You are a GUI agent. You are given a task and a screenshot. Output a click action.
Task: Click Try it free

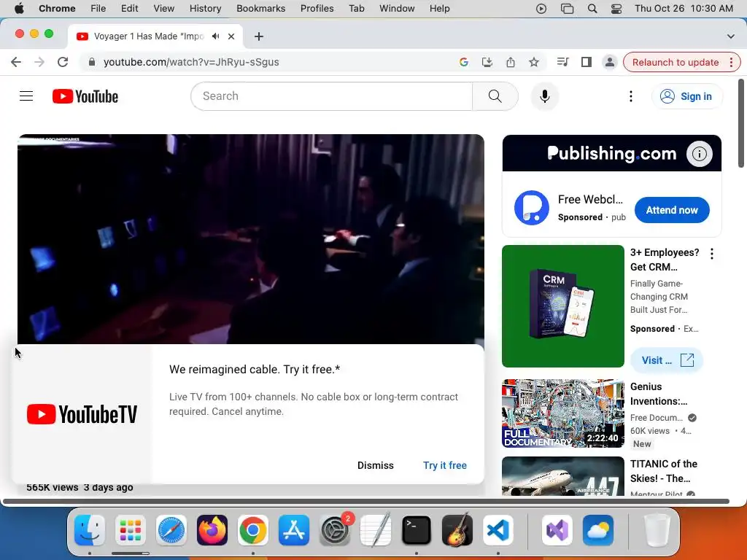[445, 465]
